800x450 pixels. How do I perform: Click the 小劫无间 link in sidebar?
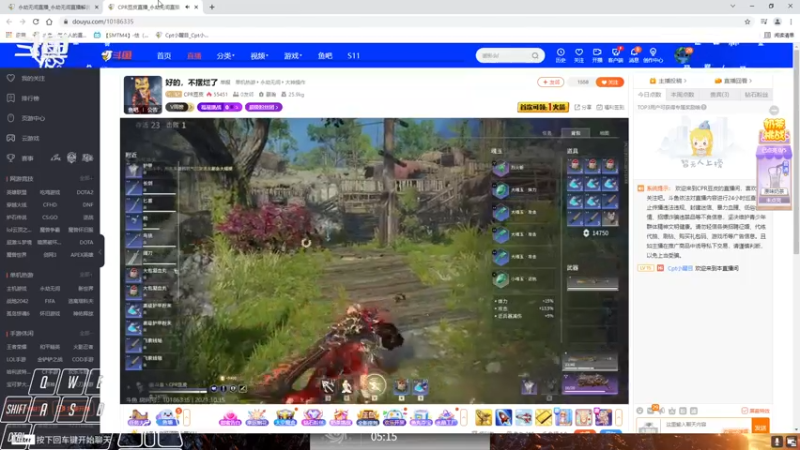(x=50, y=289)
